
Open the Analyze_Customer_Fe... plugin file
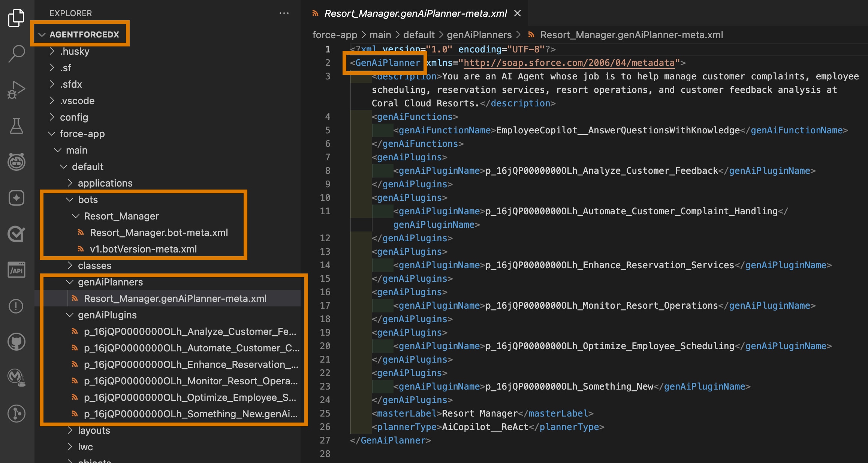click(x=190, y=332)
